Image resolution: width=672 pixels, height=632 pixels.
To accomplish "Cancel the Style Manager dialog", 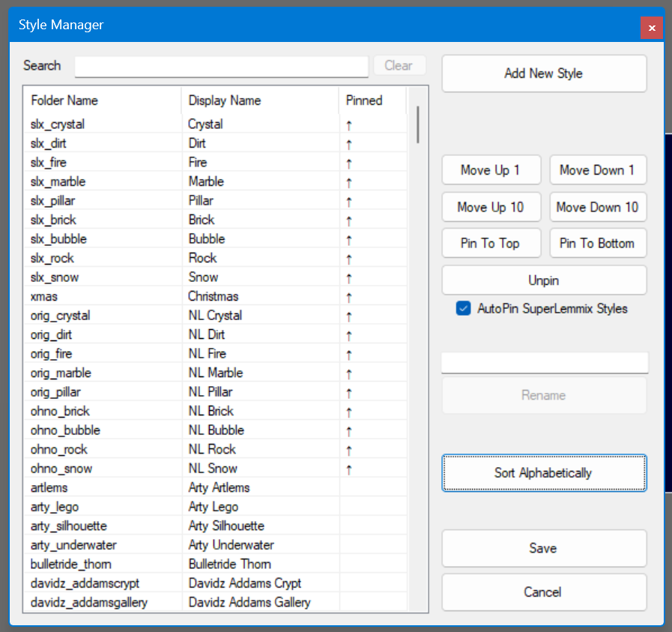I will 543,592.
